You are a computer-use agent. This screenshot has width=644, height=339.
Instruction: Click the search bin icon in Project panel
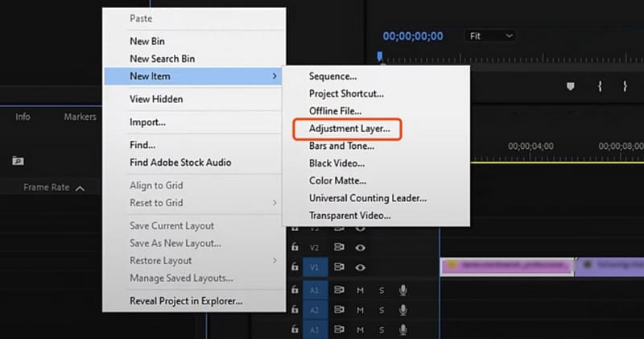(x=18, y=161)
